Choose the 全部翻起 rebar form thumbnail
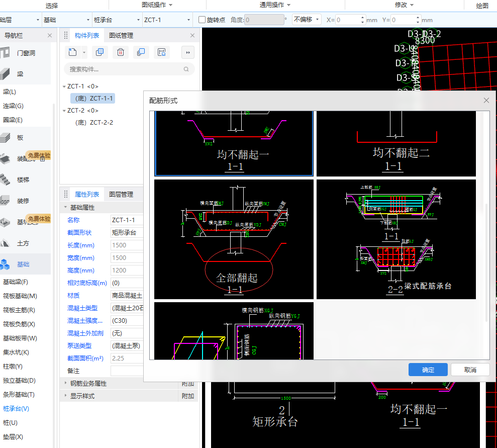Image resolution: width=497 pixels, height=448 pixels. pyautogui.click(x=234, y=239)
